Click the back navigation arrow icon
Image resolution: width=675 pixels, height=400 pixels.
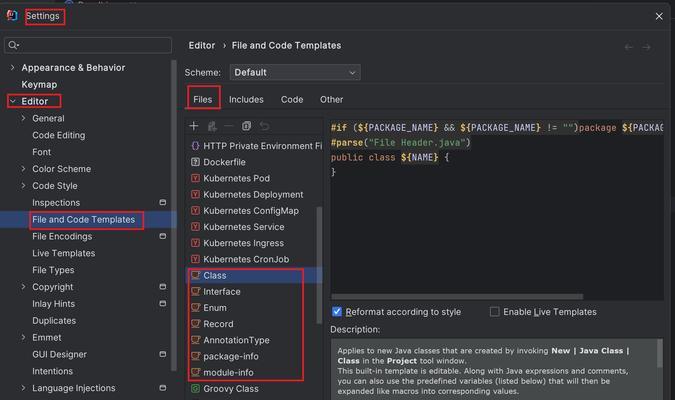coord(629,47)
